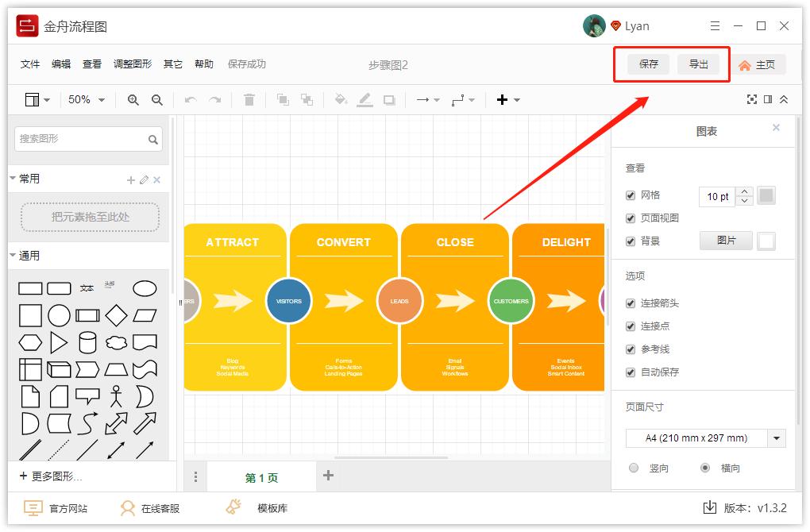Expand the arrow style dropdown in toolbar
Screen dimensions: 810x532
(x=436, y=99)
